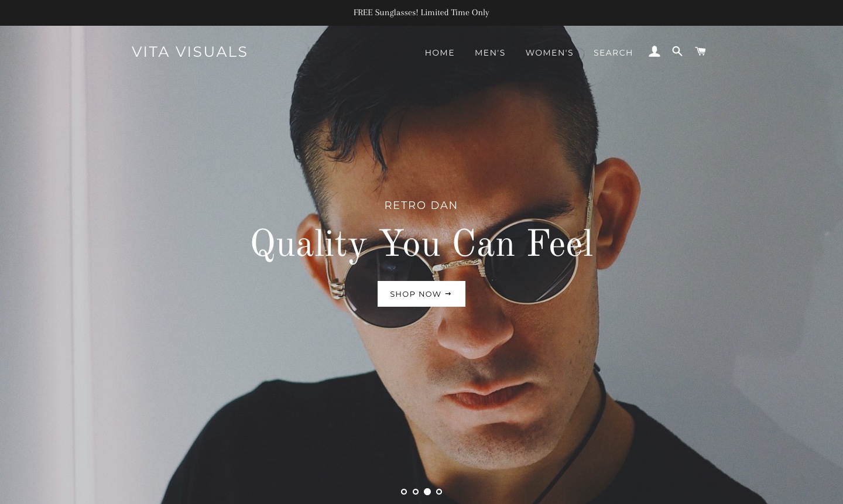Click the FREE Sunglasses announcement bar
Viewport: 843px width, 504px height.
(421, 12)
